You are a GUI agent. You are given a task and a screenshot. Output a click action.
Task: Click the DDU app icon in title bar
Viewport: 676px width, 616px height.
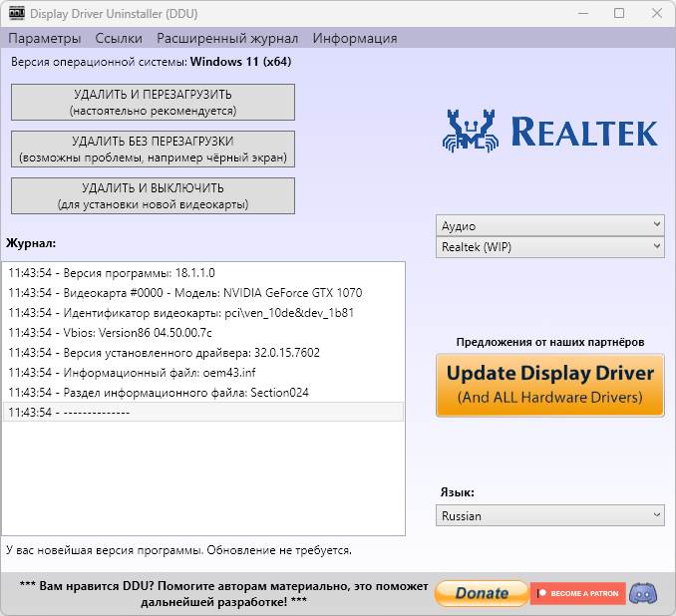17,13
